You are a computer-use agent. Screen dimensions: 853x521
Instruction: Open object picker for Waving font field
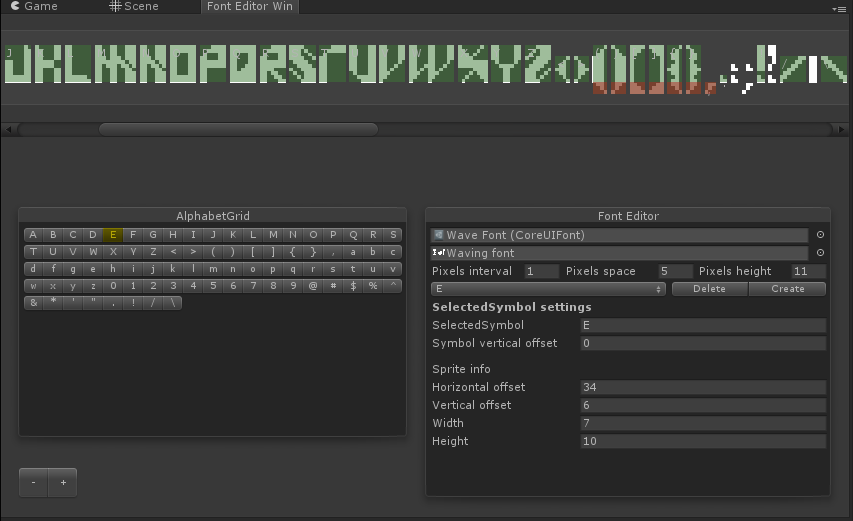(x=819, y=253)
